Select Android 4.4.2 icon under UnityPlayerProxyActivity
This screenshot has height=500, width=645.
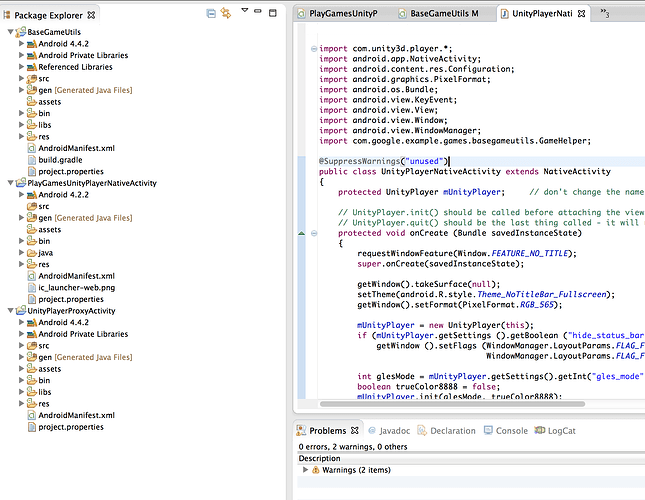tap(32, 322)
